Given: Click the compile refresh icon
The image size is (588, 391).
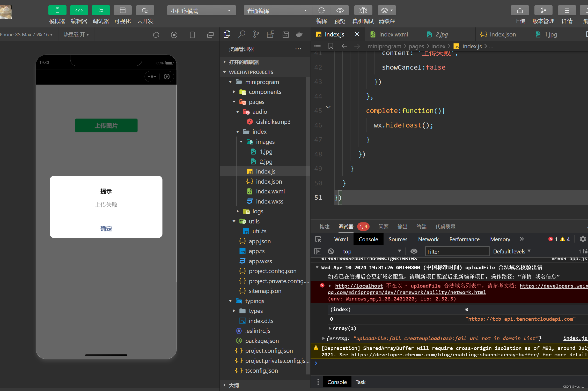Looking at the screenshot, I should coord(321,10).
